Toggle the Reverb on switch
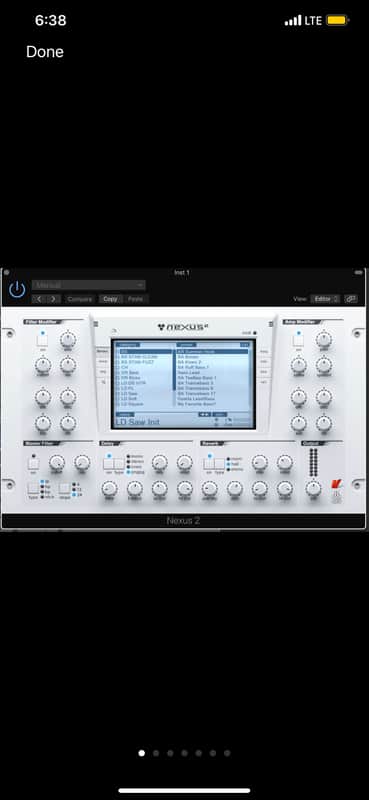This screenshot has width=369, height=800. point(209,464)
